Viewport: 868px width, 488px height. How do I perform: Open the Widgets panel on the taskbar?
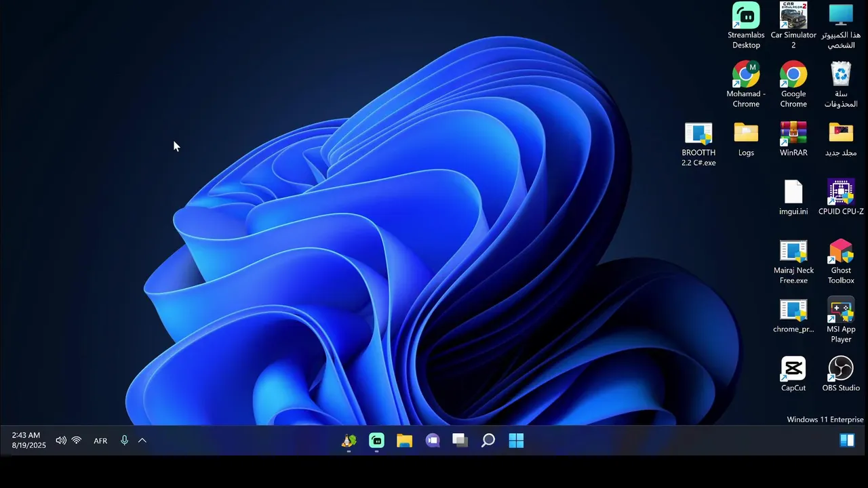[x=847, y=441]
